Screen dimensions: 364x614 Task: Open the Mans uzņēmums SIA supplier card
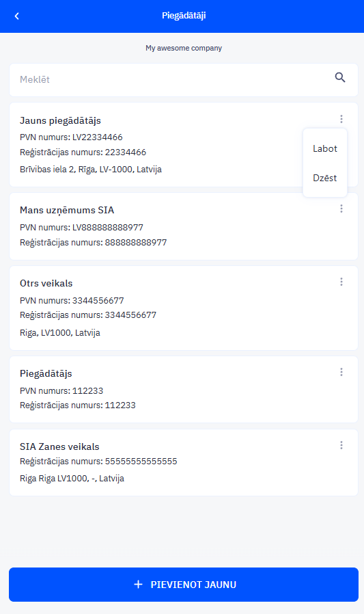pyautogui.click(x=184, y=226)
